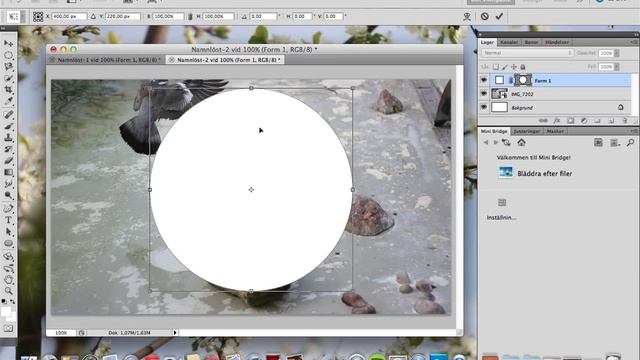Select the Brush tool
The image size is (640, 360).
coord(8,126)
